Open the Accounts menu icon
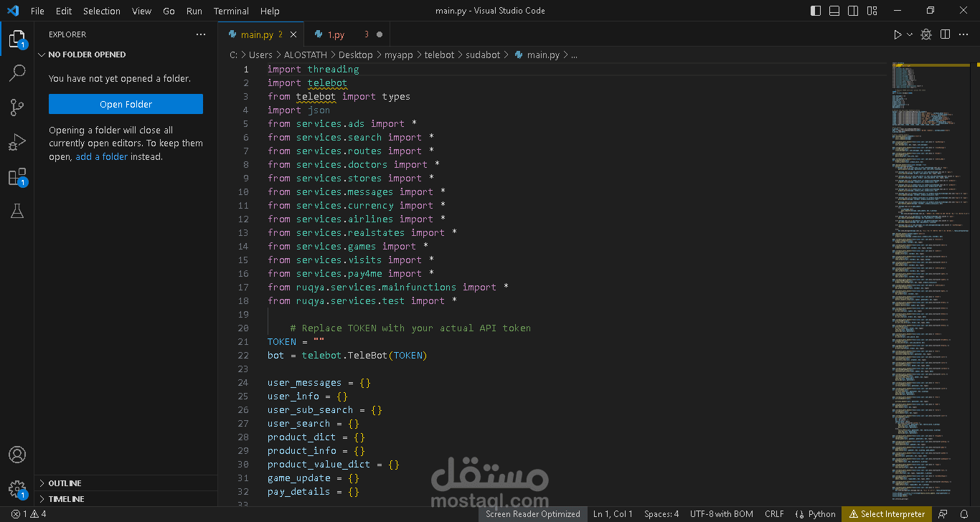The width and height of the screenshot is (980, 522). point(17,455)
